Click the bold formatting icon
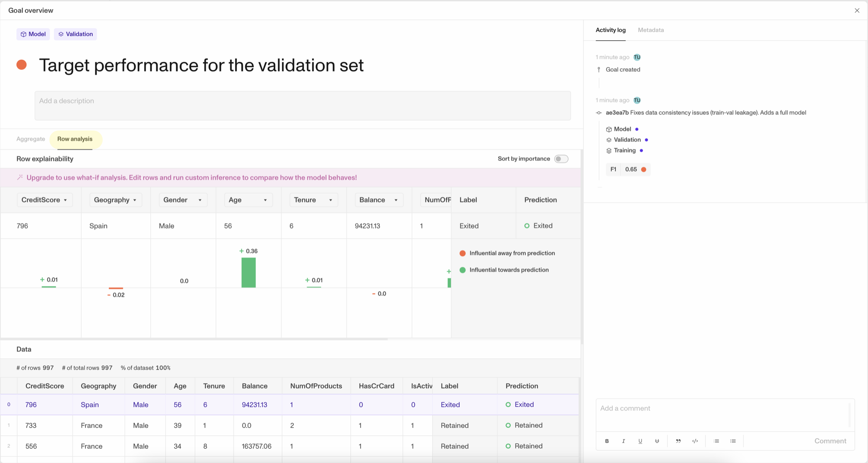The image size is (868, 463). 607,441
